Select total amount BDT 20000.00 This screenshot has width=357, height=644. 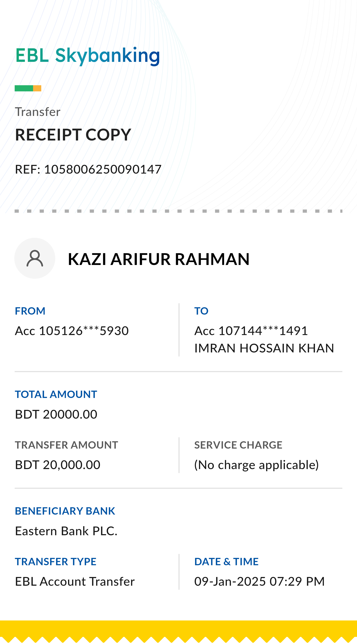pyautogui.click(x=56, y=414)
